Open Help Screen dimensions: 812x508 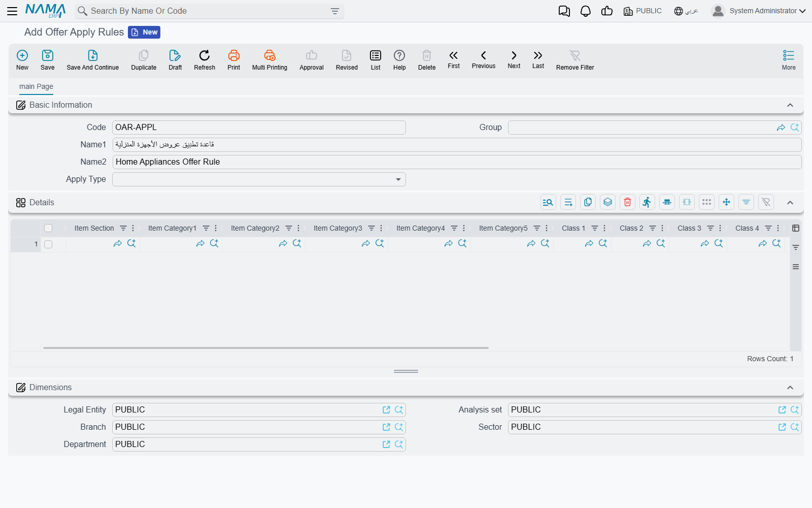pos(399,60)
